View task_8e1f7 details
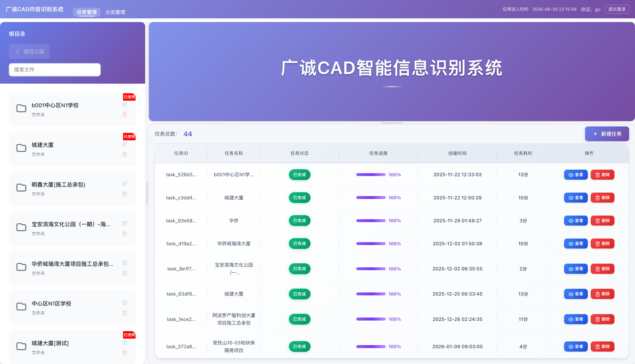The image size is (635, 364). tap(576, 269)
